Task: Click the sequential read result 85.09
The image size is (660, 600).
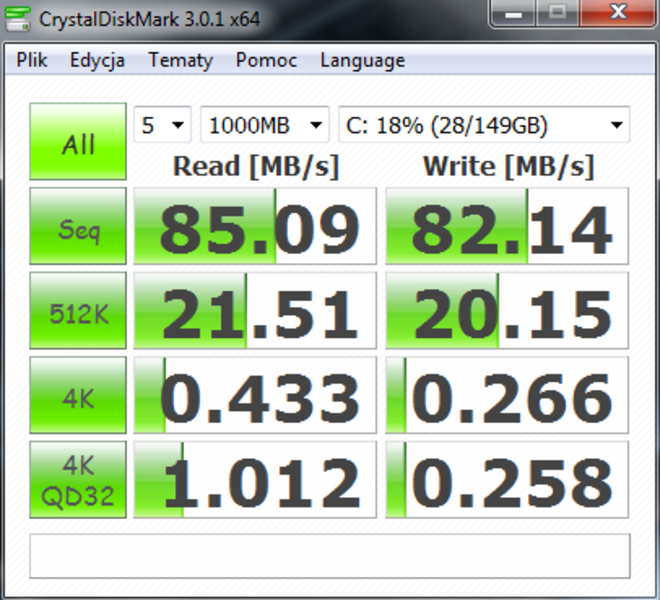Action: [x=255, y=229]
